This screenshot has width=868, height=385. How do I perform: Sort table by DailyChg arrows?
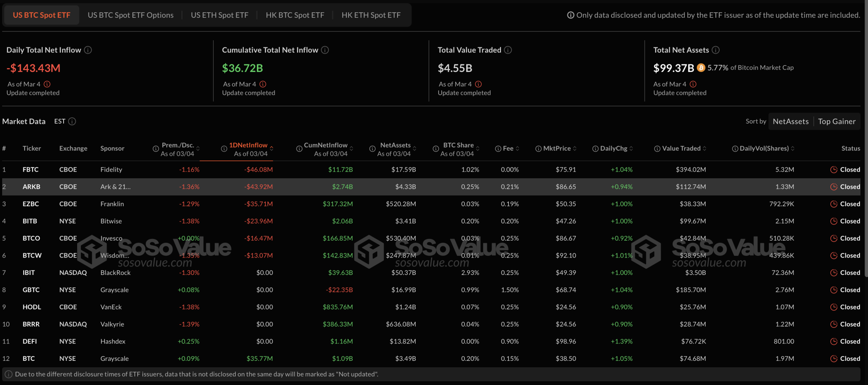(x=631, y=149)
